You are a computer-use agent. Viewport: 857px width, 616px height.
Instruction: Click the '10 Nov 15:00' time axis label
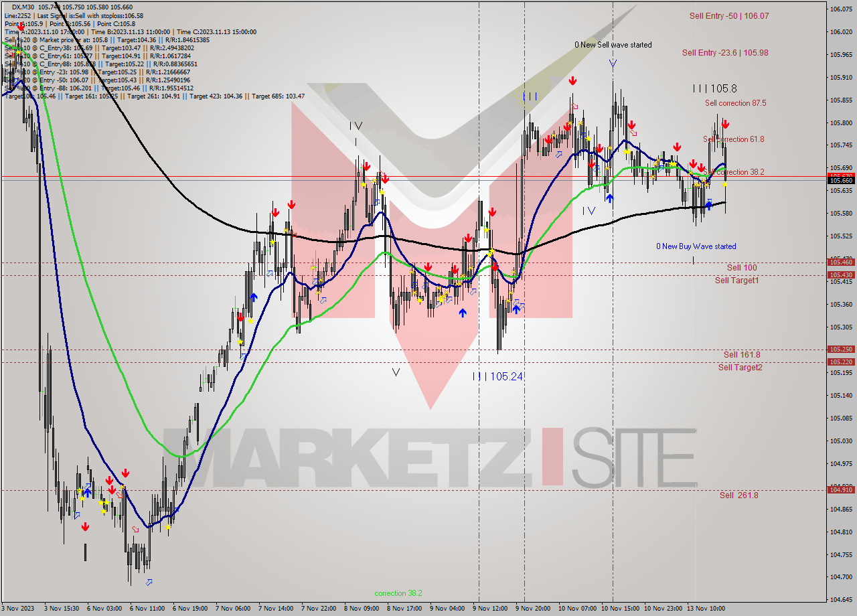pos(621,609)
